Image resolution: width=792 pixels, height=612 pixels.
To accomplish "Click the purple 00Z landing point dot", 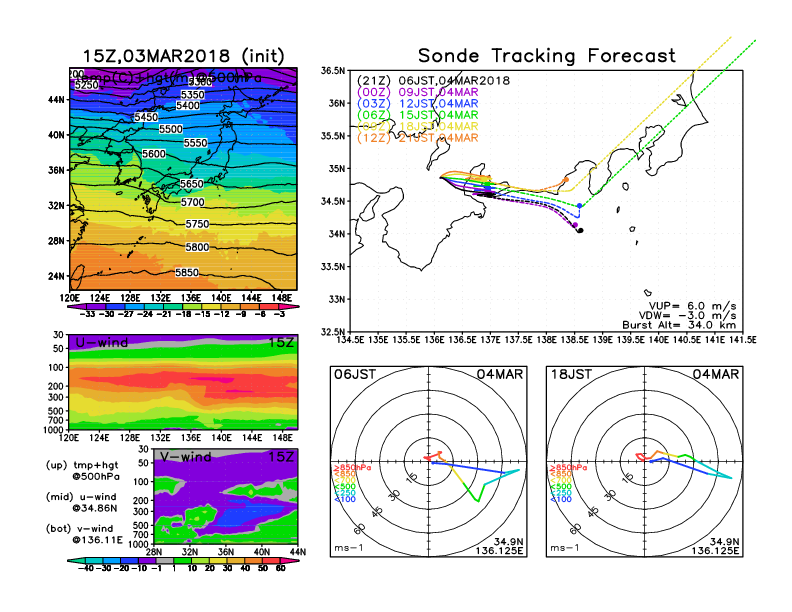I will click(x=576, y=227).
